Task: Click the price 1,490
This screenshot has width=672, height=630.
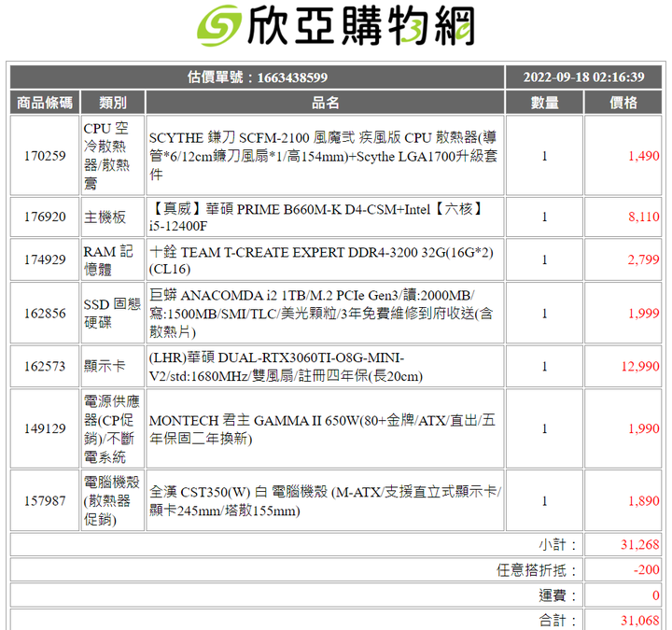Action: tap(643, 156)
